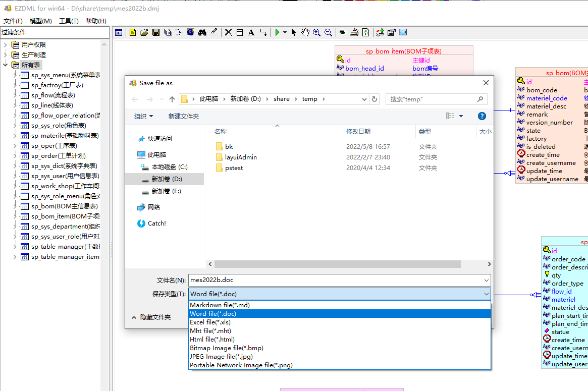Choose Excel file(*.xls) save type
Image resolution: width=588 pixels, height=391 pixels.
pos(339,322)
